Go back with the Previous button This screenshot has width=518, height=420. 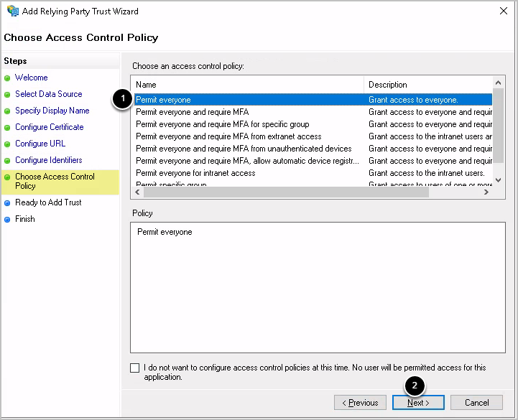(360, 403)
